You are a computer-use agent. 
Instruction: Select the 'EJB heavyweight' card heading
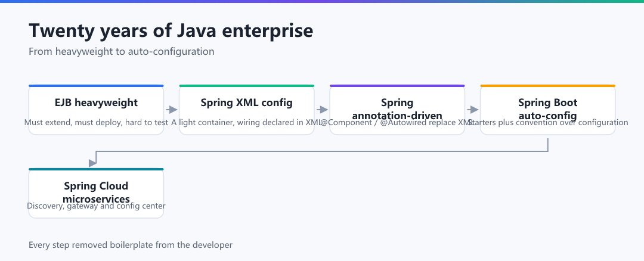[96, 102]
